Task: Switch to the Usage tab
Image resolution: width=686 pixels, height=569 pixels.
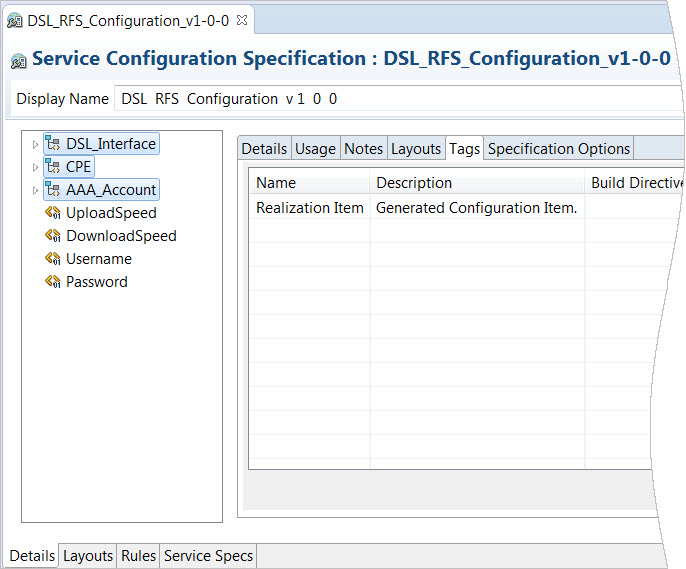Action: coord(315,149)
